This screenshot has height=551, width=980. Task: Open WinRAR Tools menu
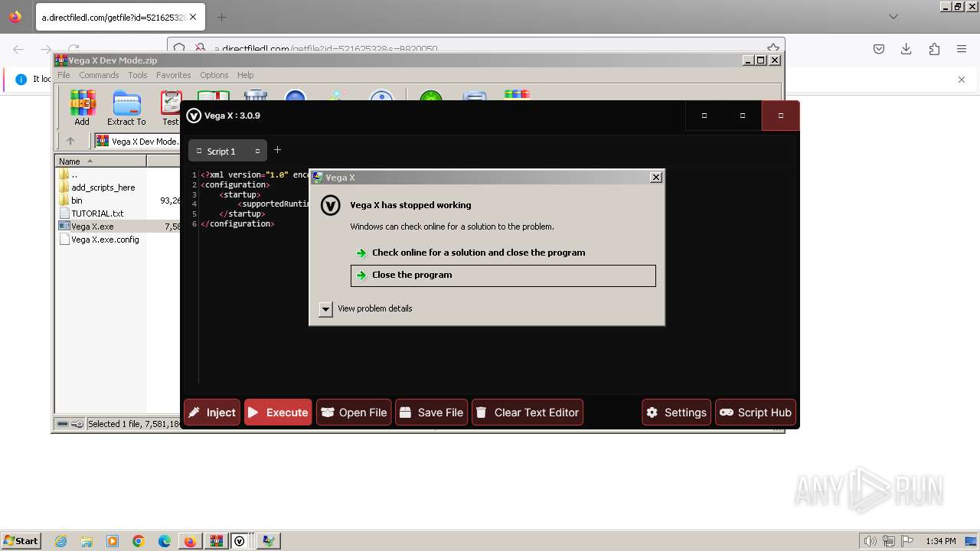(x=138, y=75)
